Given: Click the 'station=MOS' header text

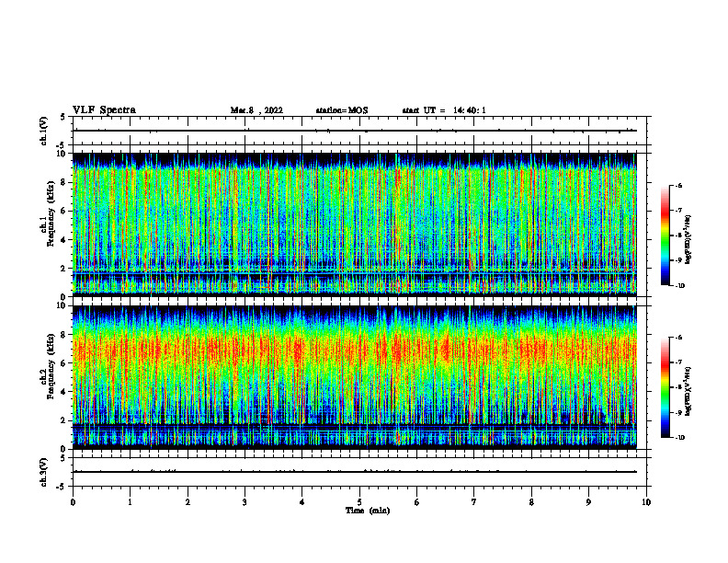Looking at the screenshot, I should [x=342, y=110].
